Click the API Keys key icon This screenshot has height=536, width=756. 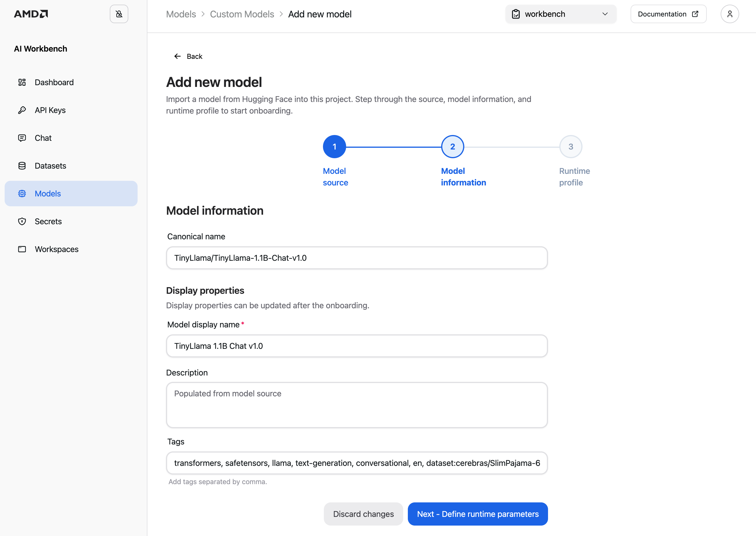pyautogui.click(x=22, y=110)
